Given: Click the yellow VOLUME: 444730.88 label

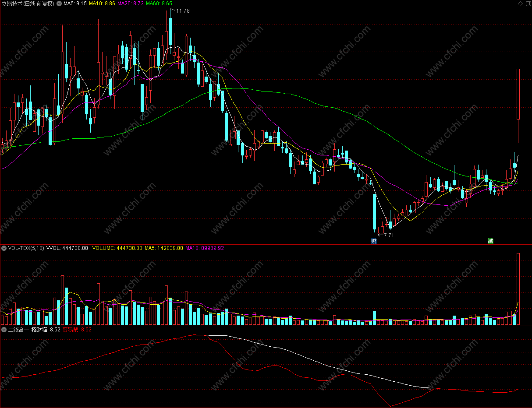Looking at the screenshot, I should [x=117, y=248].
